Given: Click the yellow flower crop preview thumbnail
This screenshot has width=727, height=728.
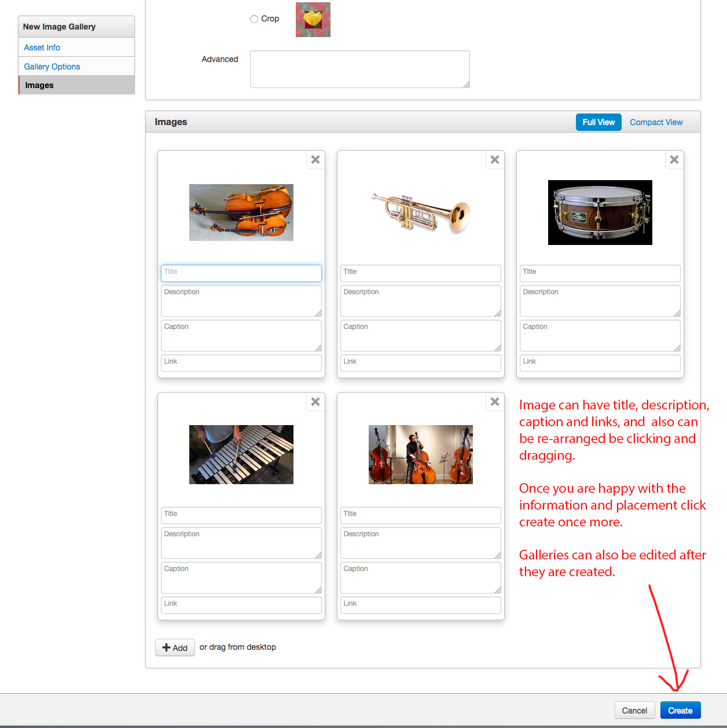Looking at the screenshot, I should pyautogui.click(x=313, y=20).
